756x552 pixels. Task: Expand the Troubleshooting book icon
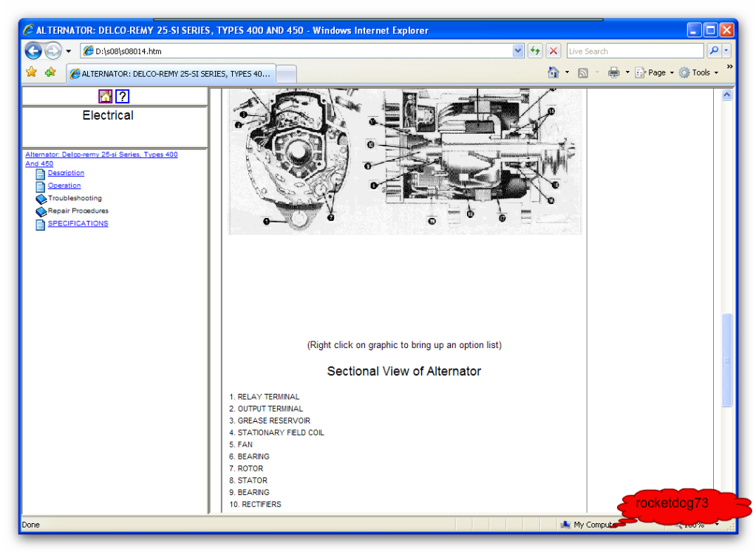pos(41,198)
